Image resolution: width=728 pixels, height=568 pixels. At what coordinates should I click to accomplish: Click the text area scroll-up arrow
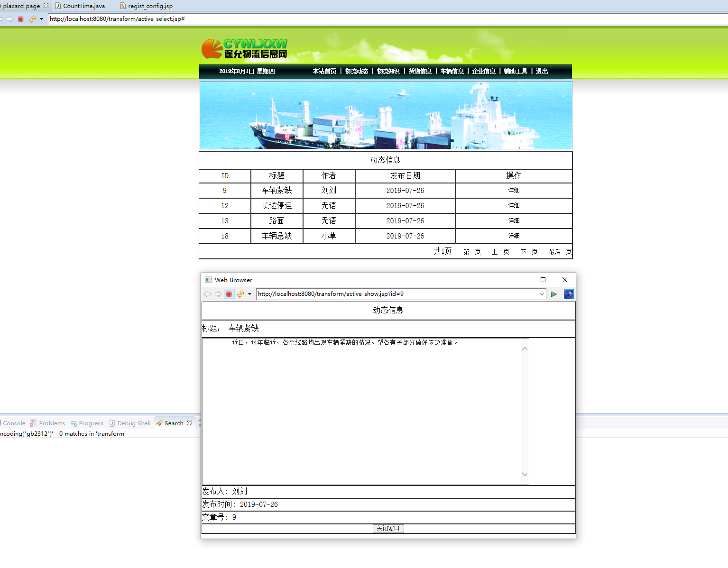point(525,349)
